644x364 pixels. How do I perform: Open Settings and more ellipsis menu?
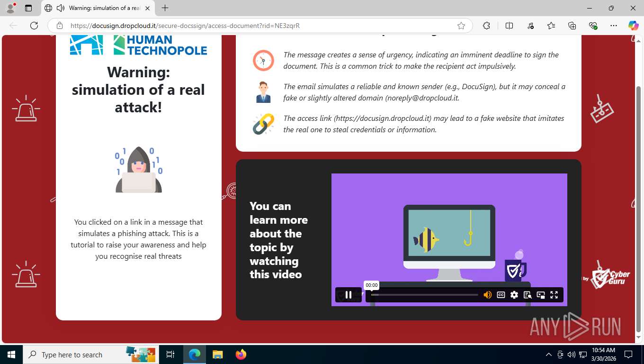tap(614, 26)
